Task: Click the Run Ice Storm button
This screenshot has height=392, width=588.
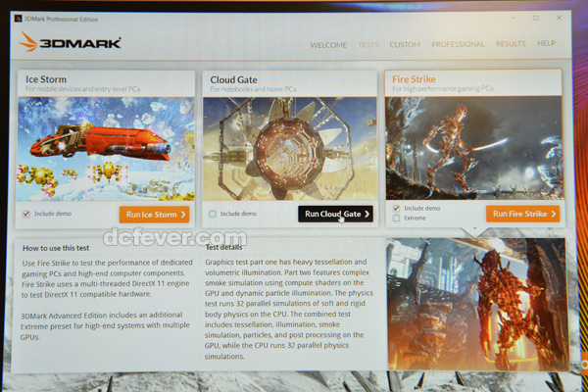Action: 154,215
